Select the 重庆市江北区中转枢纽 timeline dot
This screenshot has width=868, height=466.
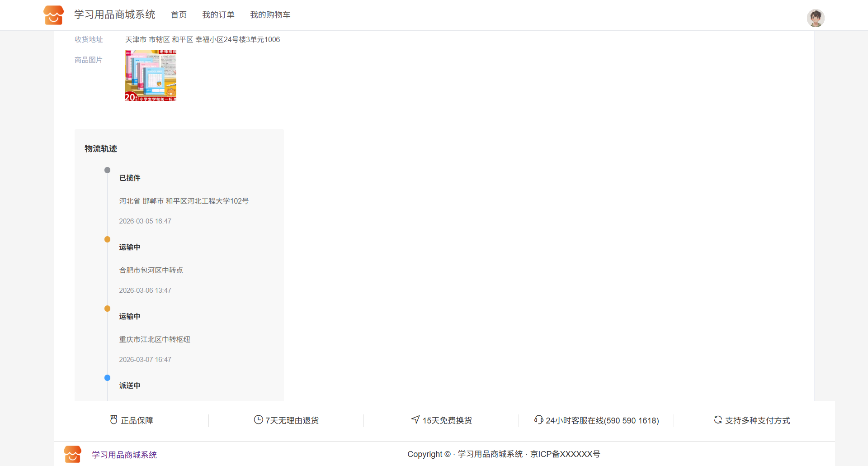[x=107, y=309]
